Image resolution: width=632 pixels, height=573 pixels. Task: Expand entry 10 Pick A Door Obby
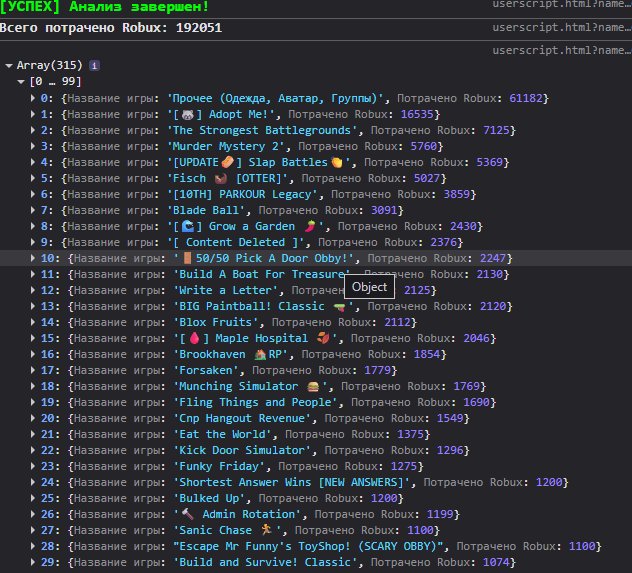(33, 258)
